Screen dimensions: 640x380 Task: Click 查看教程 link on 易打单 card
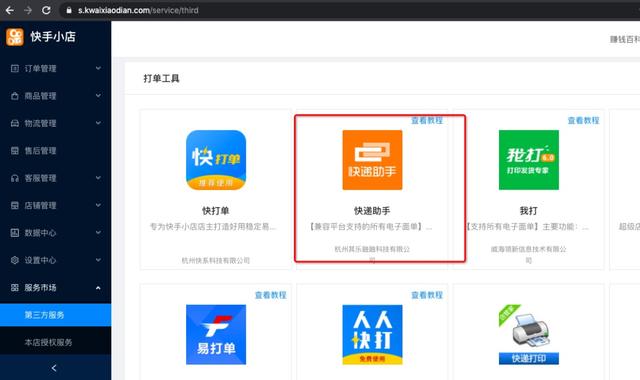tap(270, 295)
